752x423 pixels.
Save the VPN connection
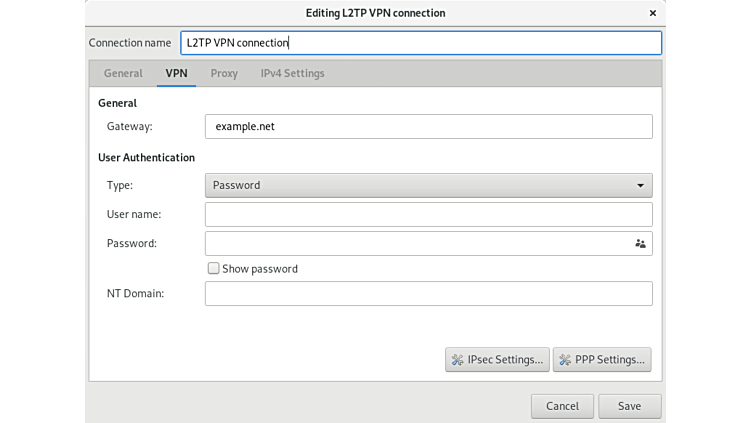(629, 406)
